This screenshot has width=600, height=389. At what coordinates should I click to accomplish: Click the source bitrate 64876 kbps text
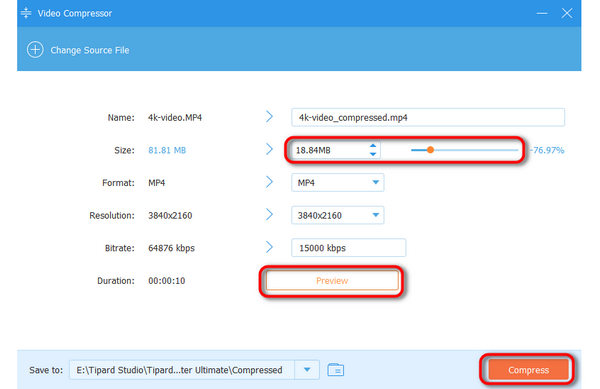[171, 248]
